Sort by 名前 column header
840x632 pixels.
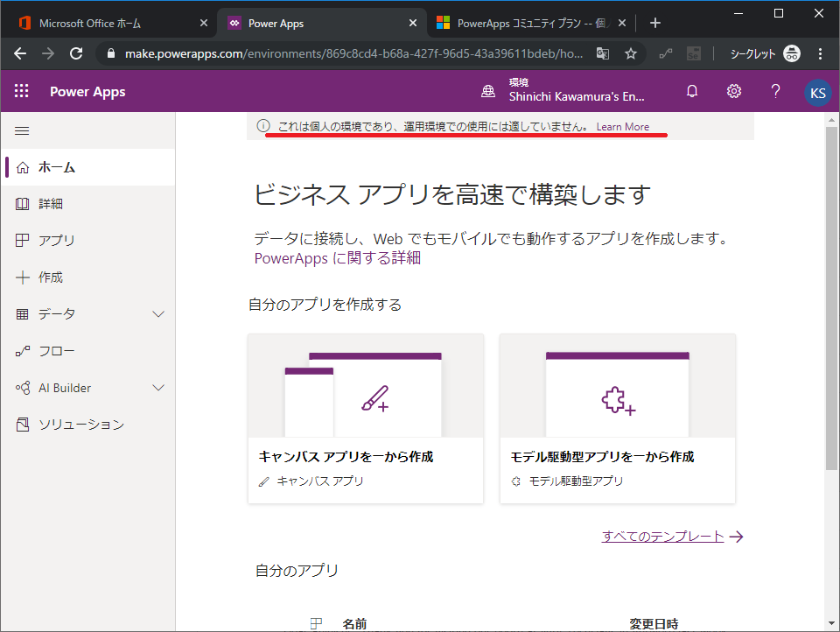[x=354, y=623]
